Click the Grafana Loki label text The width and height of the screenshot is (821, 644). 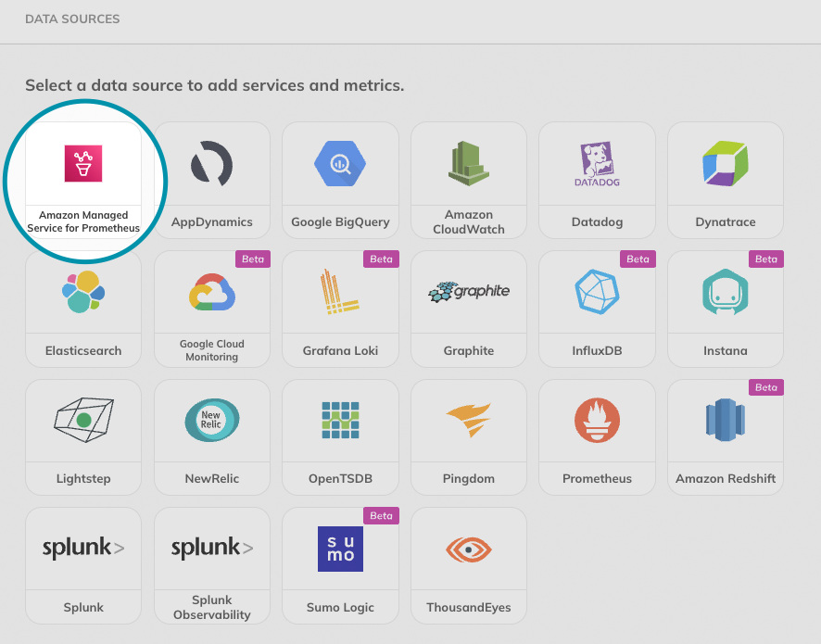(340, 350)
